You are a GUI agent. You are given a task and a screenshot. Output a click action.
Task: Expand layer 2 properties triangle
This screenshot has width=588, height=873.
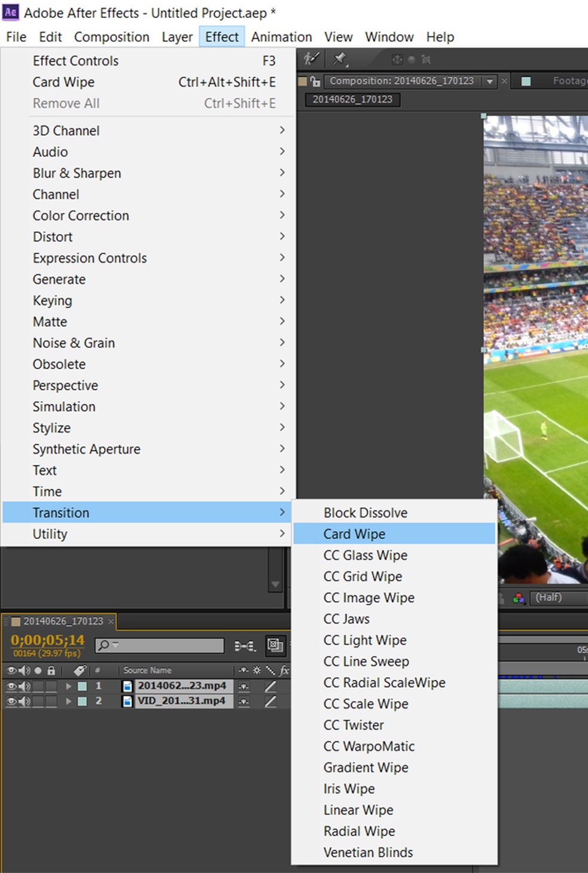point(69,701)
